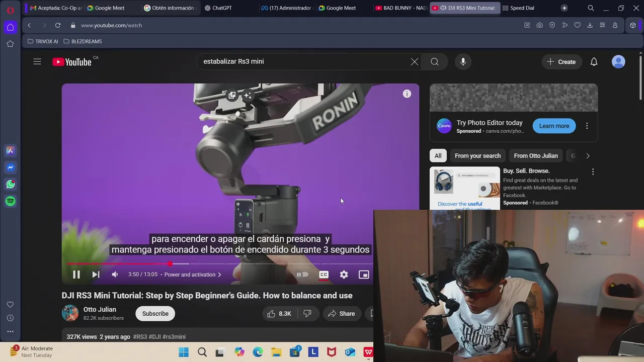Screen dimensions: 644x362
Task: Enable miniplayer mode
Action: pos(364,275)
